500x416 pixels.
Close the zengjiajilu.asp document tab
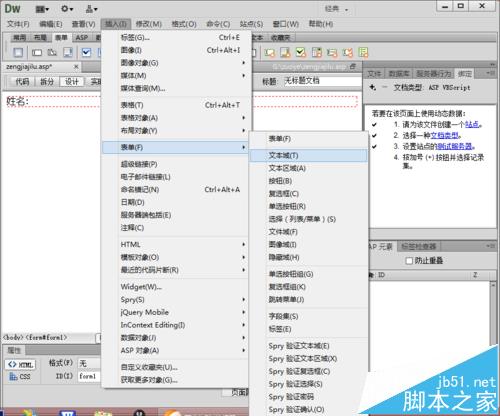[76, 67]
